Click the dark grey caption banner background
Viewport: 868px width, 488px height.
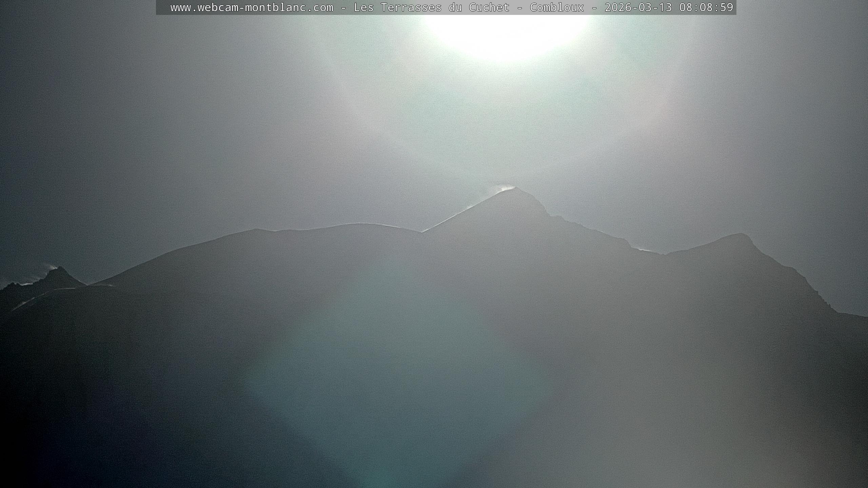tap(163, 7)
